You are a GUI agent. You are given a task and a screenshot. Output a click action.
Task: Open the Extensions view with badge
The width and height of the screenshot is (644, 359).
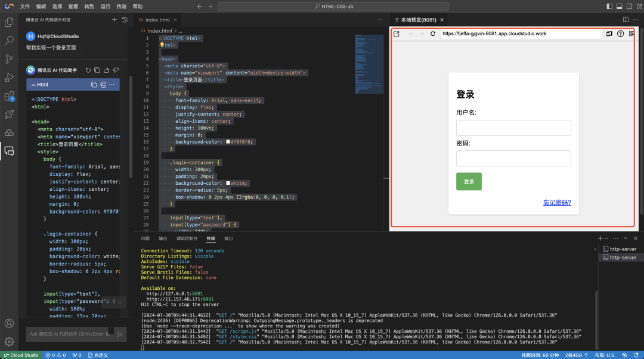9,96
